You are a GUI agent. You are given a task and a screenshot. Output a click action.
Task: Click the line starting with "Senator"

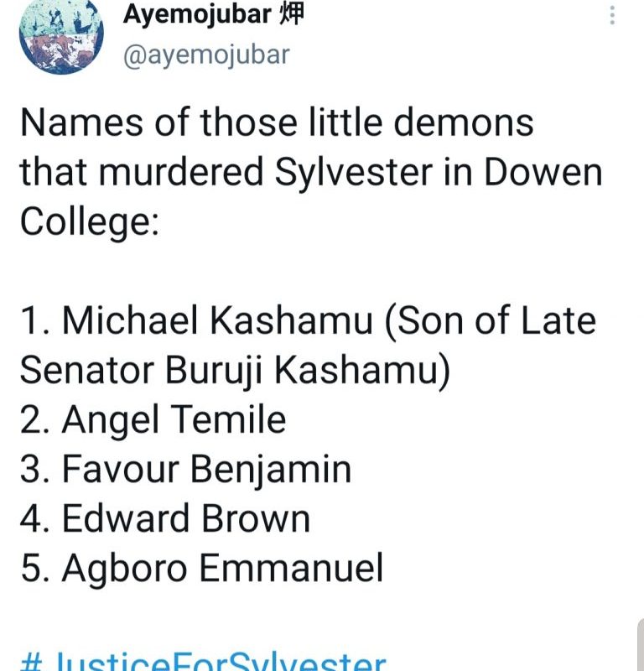pos(236,370)
